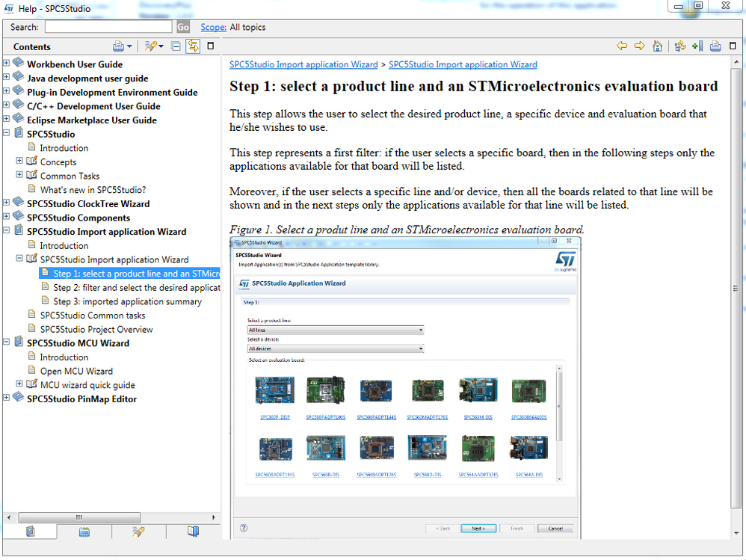Click the Concepts open-book topic icon

tap(31, 161)
